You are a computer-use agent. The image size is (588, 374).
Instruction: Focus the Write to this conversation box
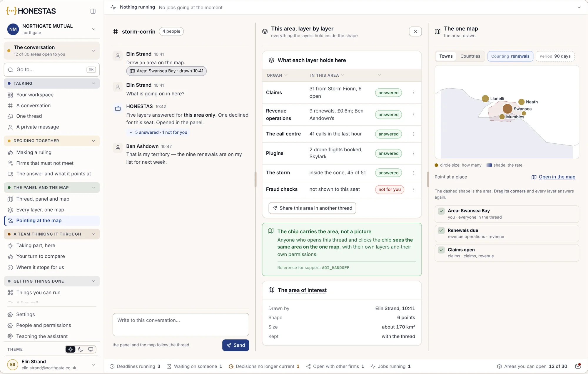tap(181, 325)
